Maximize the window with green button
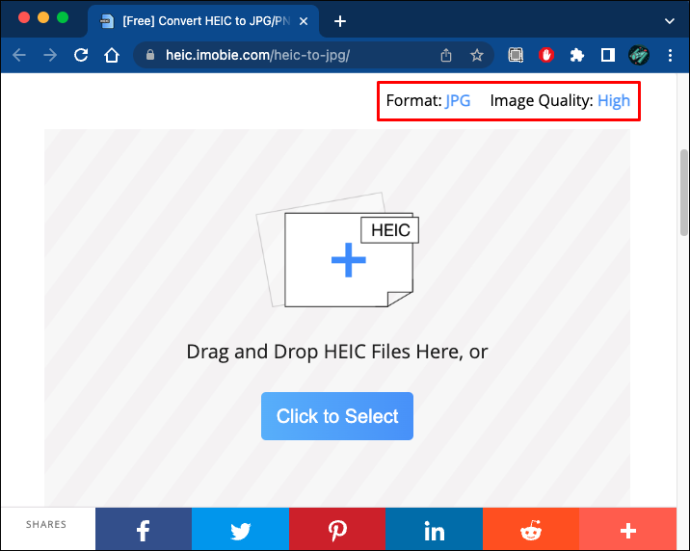Viewport: 690px width, 551px height. [x=62, y=18]
